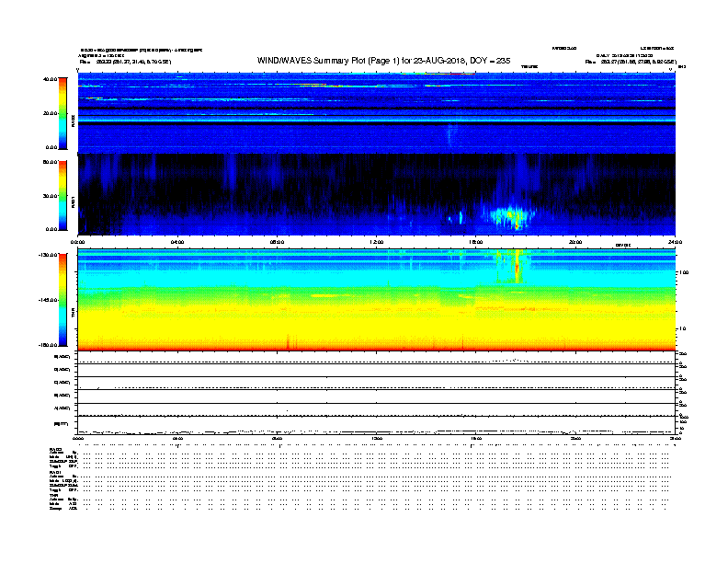Click the 20.00 label on RAD2 scale
The image size is (728, 563).
click(x=51, y=113)
